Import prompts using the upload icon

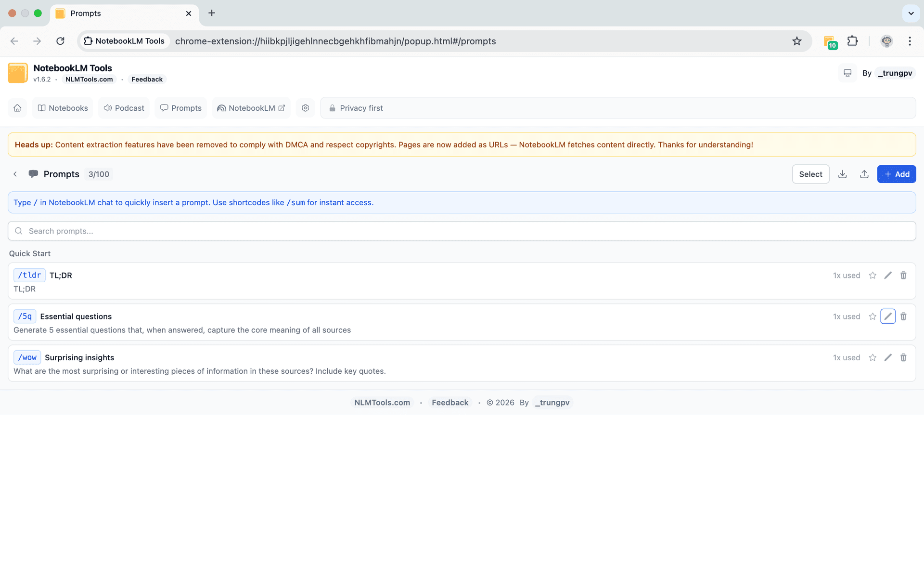[864, 174]
